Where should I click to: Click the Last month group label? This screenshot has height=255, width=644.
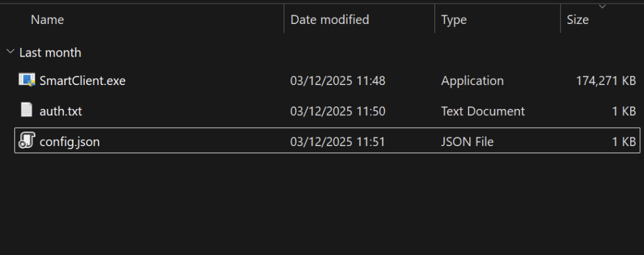coord(50,52)
